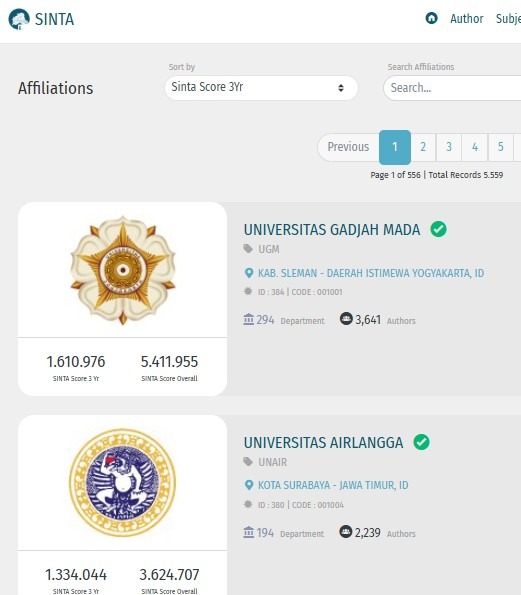Screen dimensions: 521x595
Task: Select the 1.610.976 SINTA Score 3 Yr value
Action: [76, 362]
